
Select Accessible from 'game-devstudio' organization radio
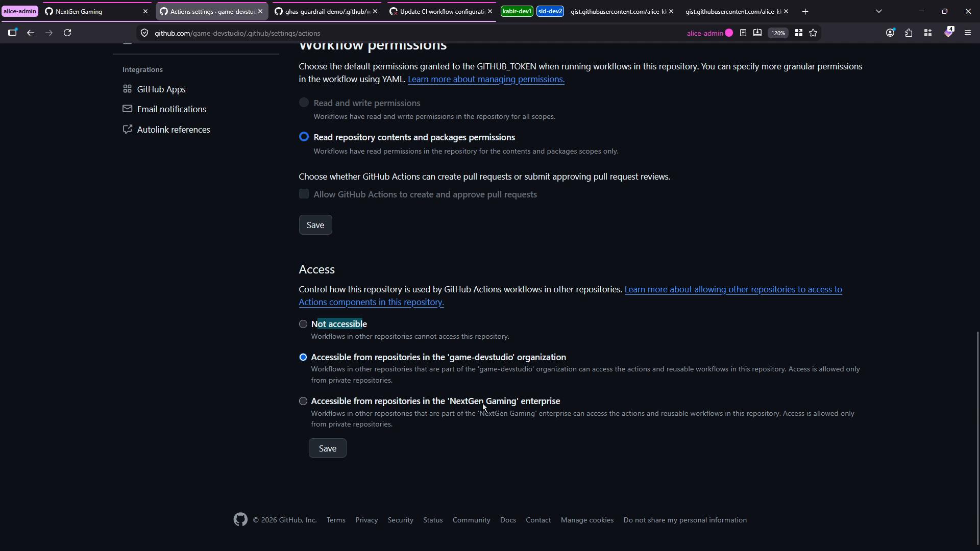click(303, 357)
